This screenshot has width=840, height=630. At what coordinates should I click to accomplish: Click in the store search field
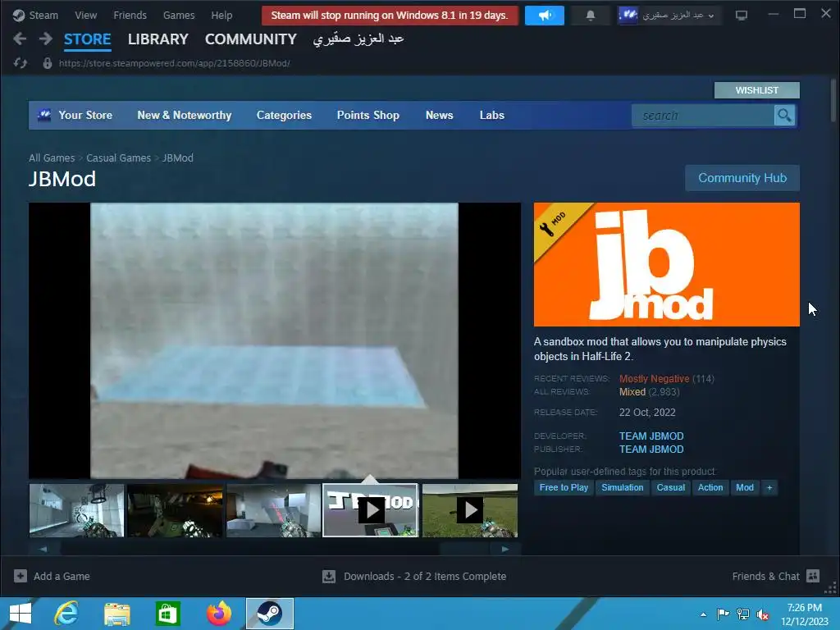703,115
